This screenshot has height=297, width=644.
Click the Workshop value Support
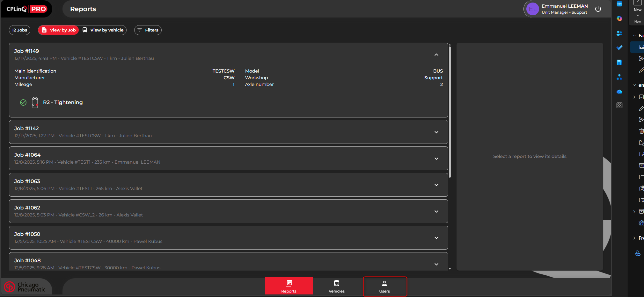point(433,78)
